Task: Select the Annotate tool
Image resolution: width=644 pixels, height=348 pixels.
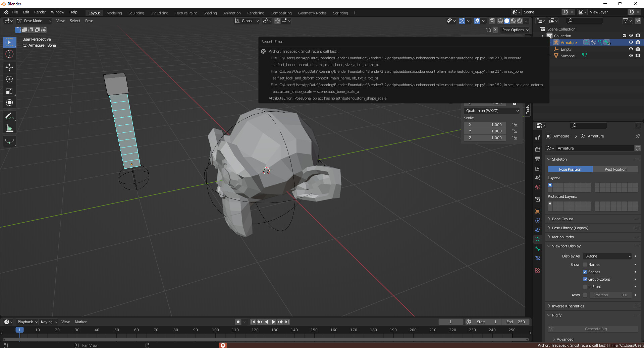Action: pyautogui.click(x=9, y=116)
